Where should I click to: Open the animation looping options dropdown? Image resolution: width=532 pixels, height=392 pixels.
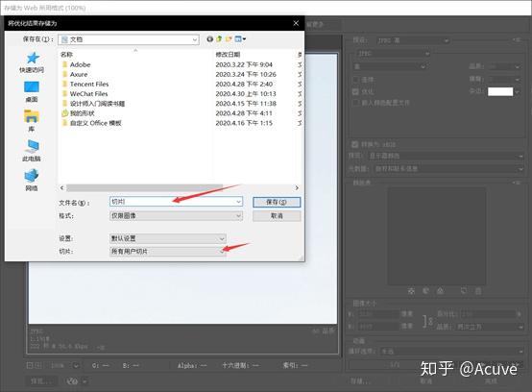pyautogui.click(x=452, y=352)
